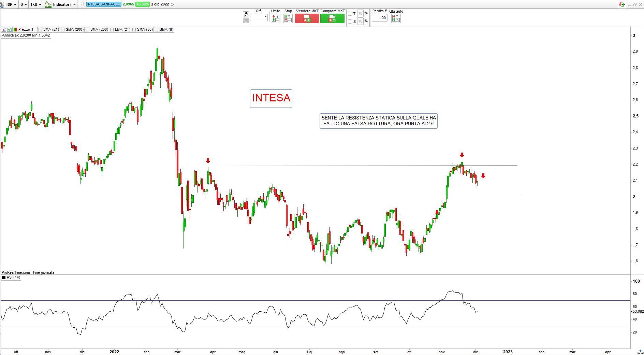Enable the SMA (21) checkbox
Screen dimensions: 644x355
(x=40, y=30)
